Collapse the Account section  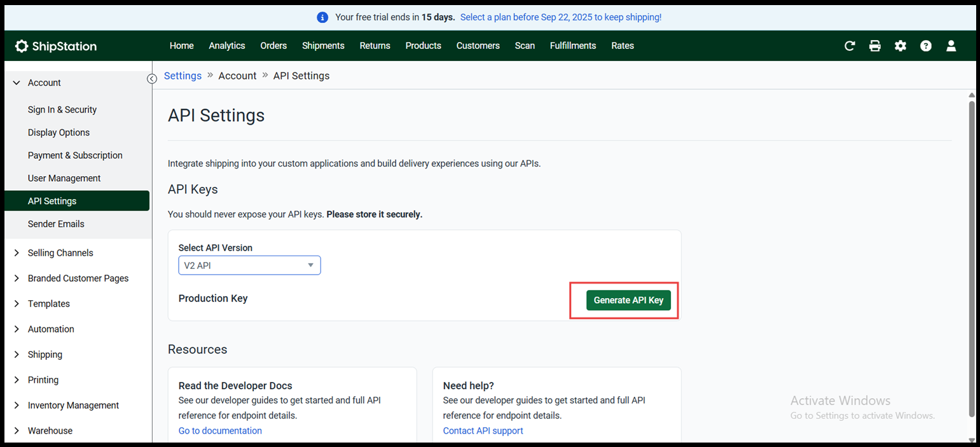[17, 83]
